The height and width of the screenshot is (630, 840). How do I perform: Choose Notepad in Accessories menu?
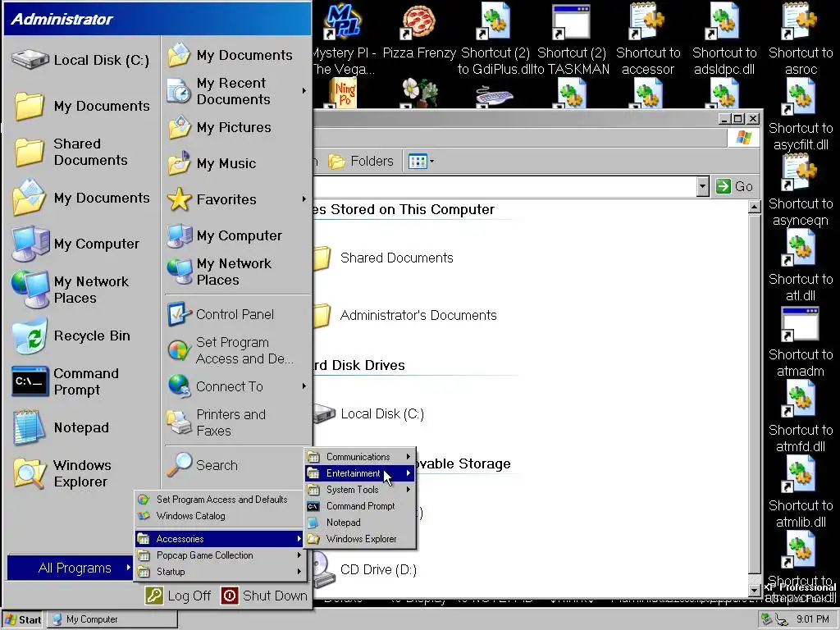pos(360,523)
